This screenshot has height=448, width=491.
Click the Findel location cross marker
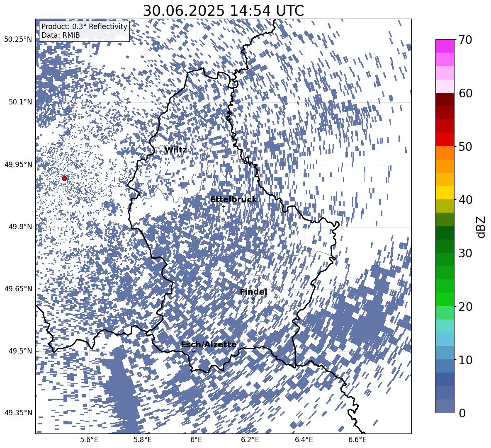[253, 299]
